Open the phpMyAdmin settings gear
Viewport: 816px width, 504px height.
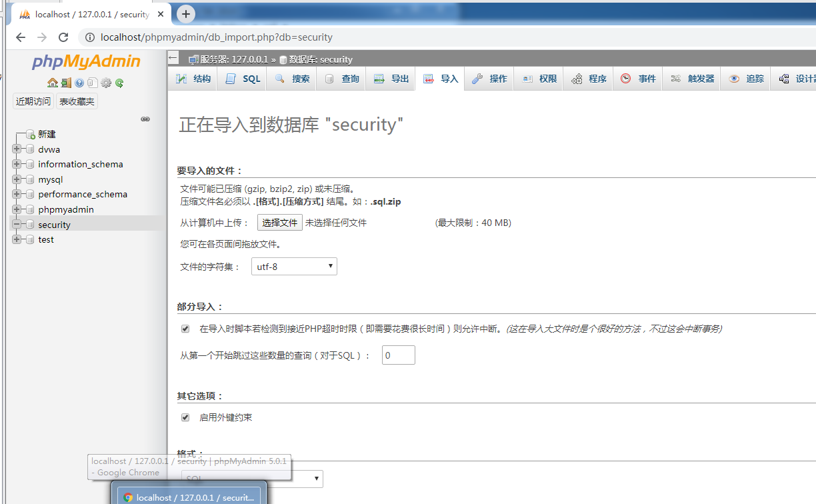[x=106, y=83]
